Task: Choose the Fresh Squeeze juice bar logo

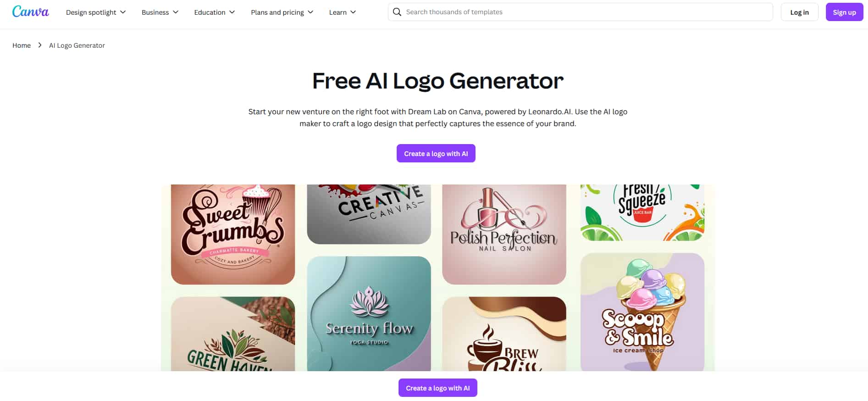Action: click(642, 212)
